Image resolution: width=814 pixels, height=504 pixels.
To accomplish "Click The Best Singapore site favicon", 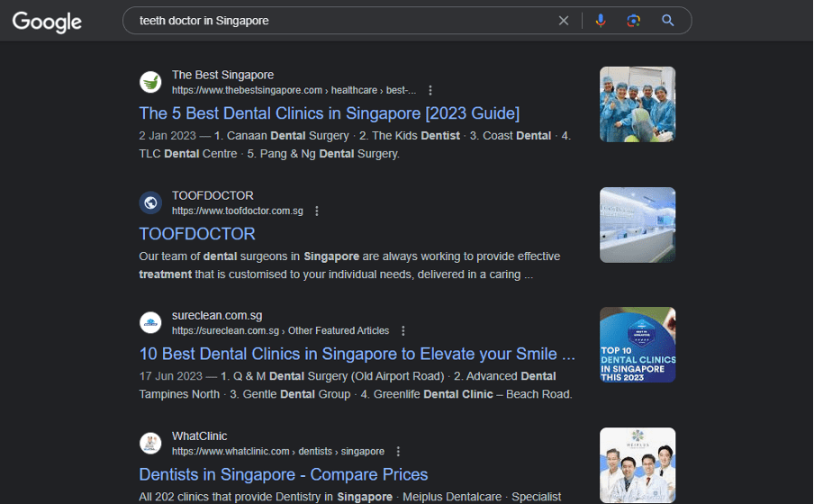I will click(150, 82).
